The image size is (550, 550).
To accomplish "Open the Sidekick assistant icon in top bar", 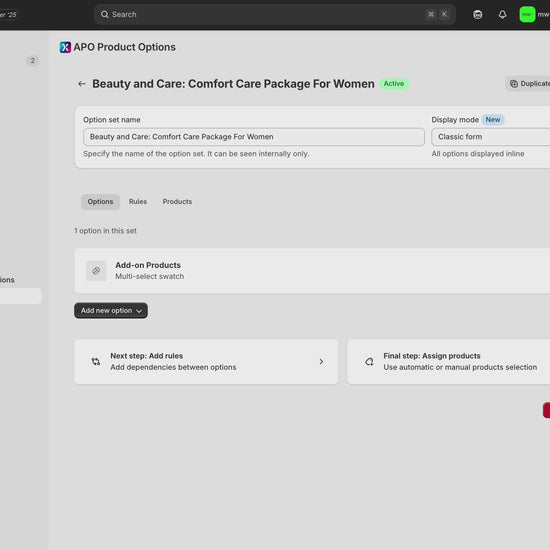I will 477,14.
